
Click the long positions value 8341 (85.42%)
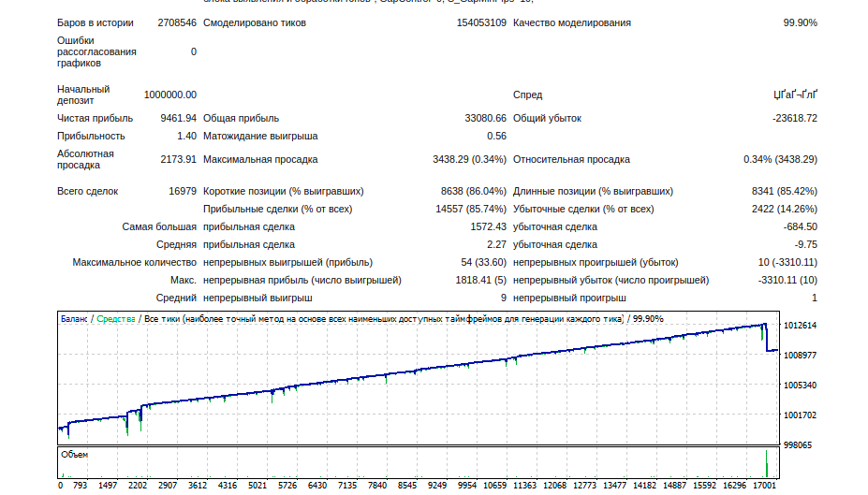[785, 191]
